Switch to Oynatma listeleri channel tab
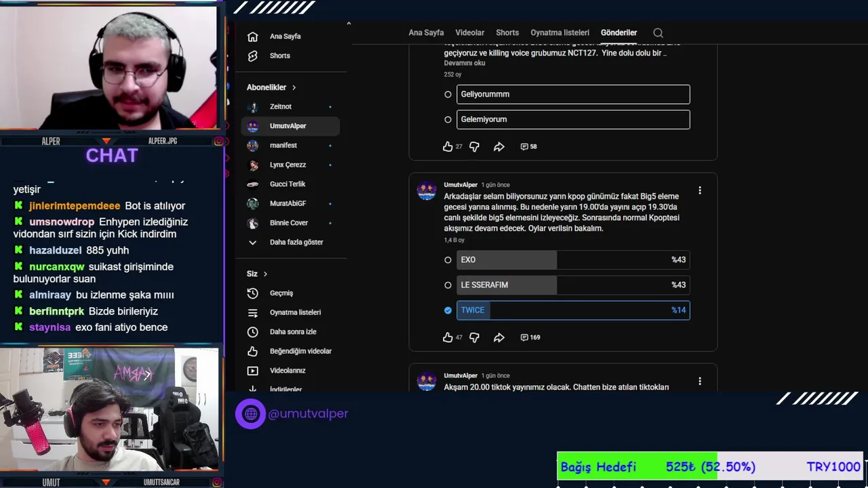The height and width of the screenshot is (488, 868). coord(559,33)
